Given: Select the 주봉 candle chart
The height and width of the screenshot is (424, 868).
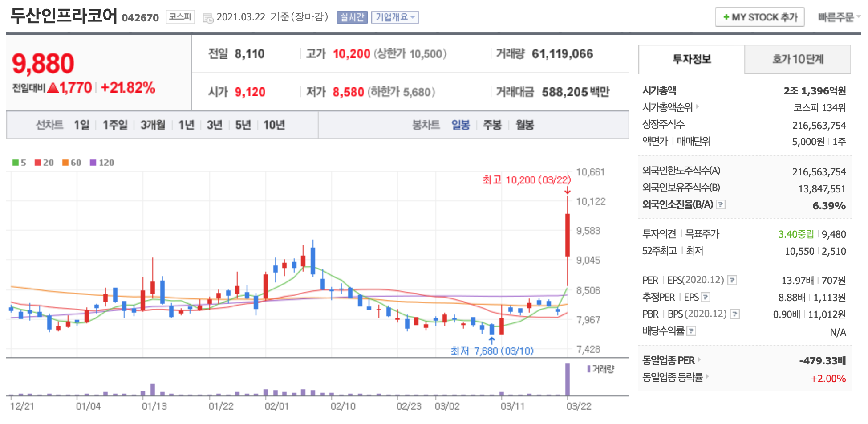Looking at the screenshot, I should (492, 125).
